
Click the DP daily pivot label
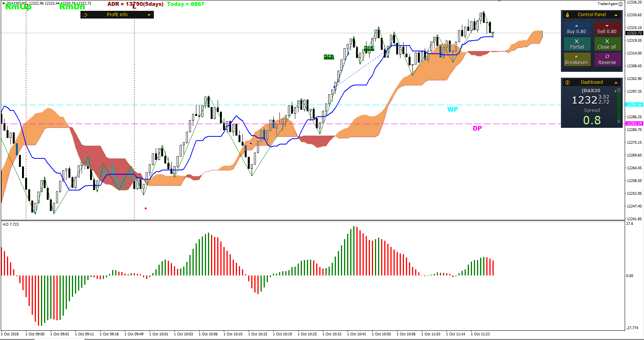477,128
